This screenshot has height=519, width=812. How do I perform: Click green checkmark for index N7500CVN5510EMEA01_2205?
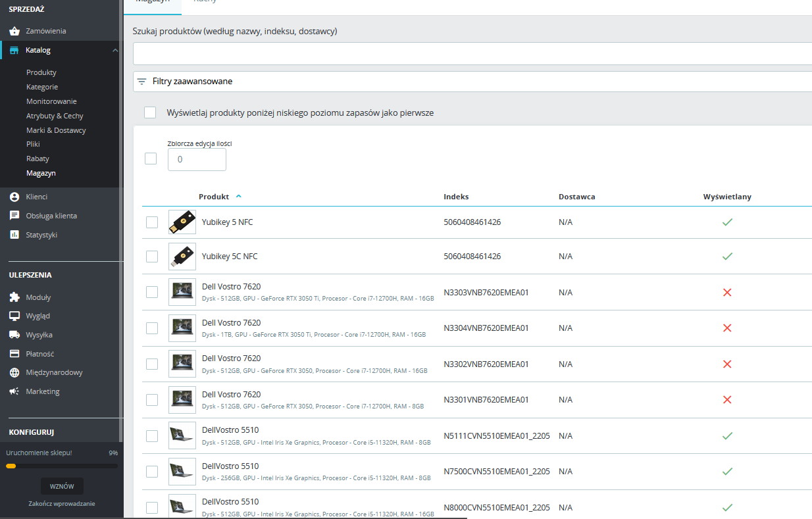click(x=727, y=471)
